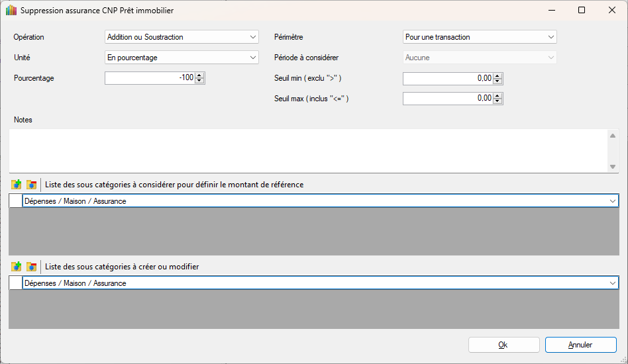628x364 pixels.
Task: Click the Notes scrollbar down arrow
Action: [613, 166]
